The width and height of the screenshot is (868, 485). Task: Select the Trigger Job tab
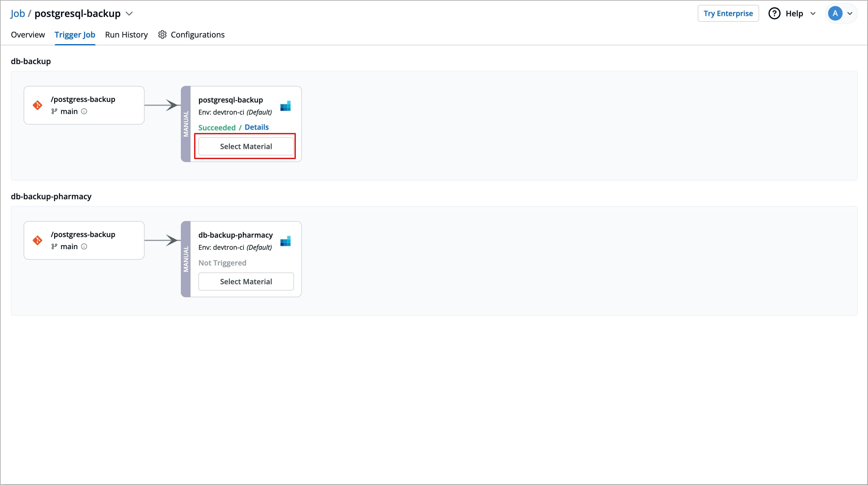pos(75,35)
